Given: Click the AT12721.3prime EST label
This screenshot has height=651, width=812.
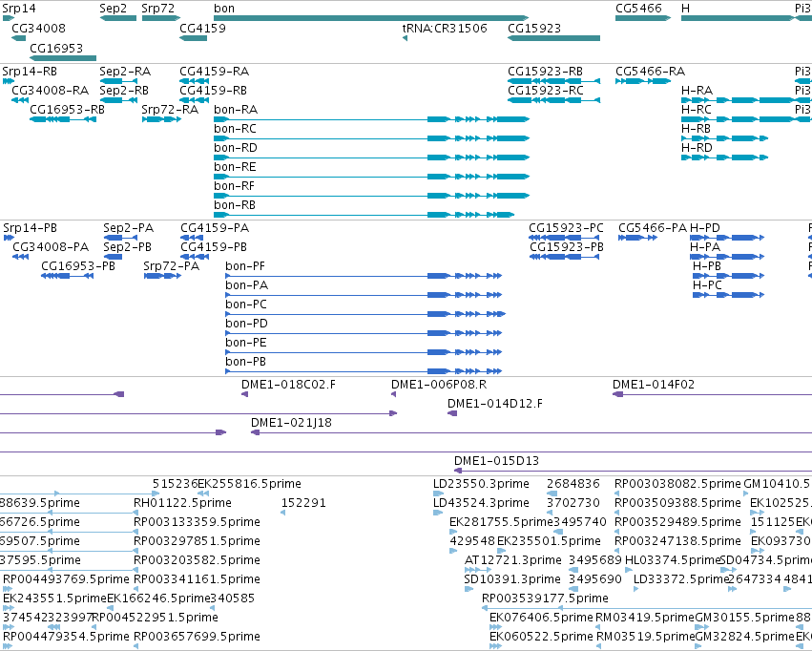Looking at the screenshot, I should (513, 561).
